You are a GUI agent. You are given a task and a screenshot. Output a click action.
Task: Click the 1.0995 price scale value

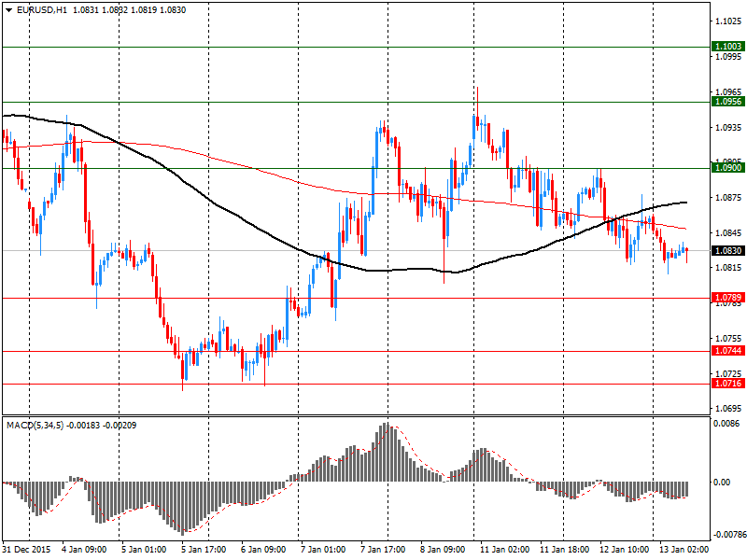coord(729,57)
